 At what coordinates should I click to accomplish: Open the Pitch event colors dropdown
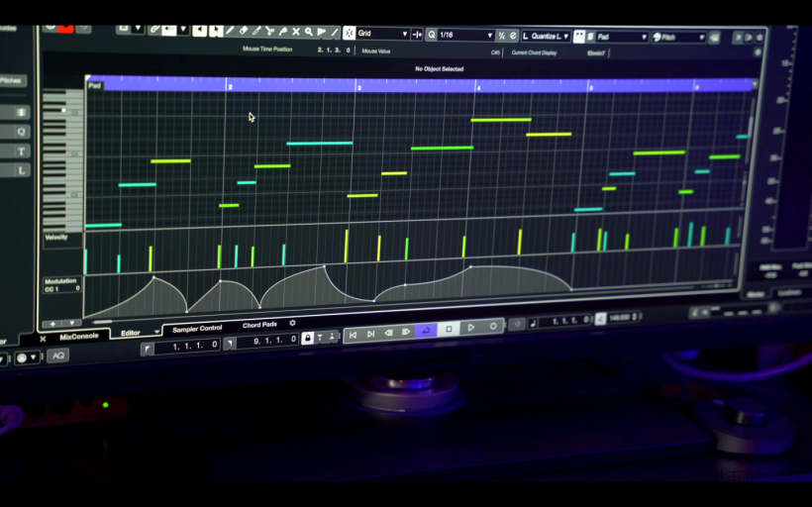pos(678,38)
